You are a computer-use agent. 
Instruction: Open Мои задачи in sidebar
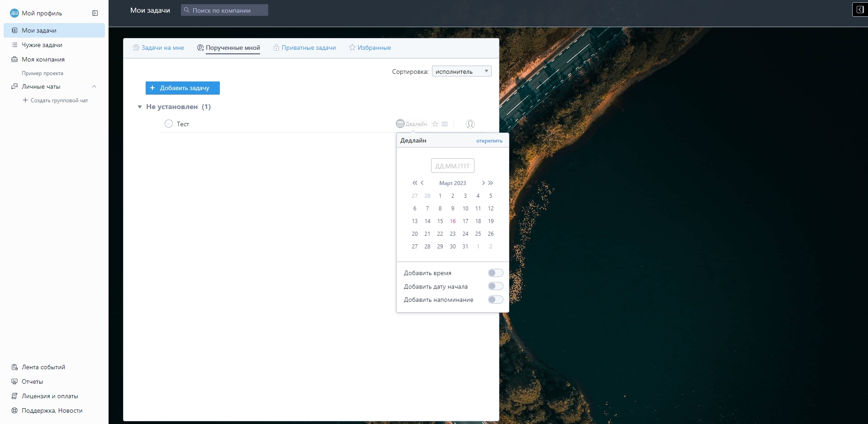pyautogui.click(x=54, y=30)
